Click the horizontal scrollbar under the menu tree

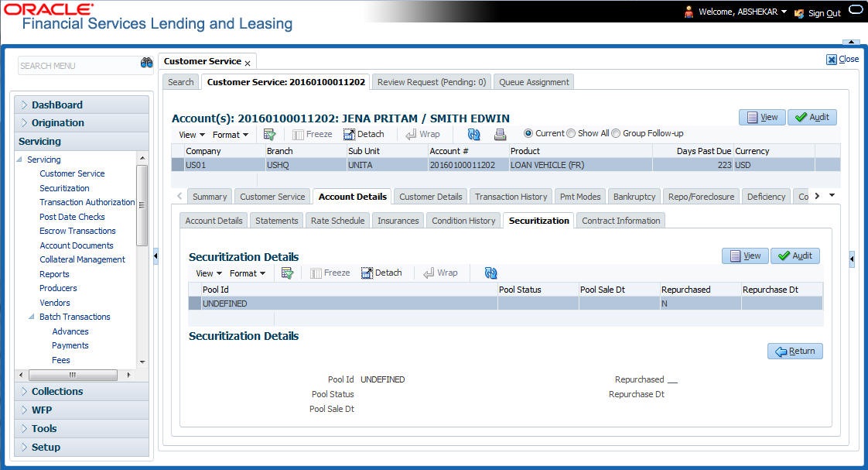point(73,376)
